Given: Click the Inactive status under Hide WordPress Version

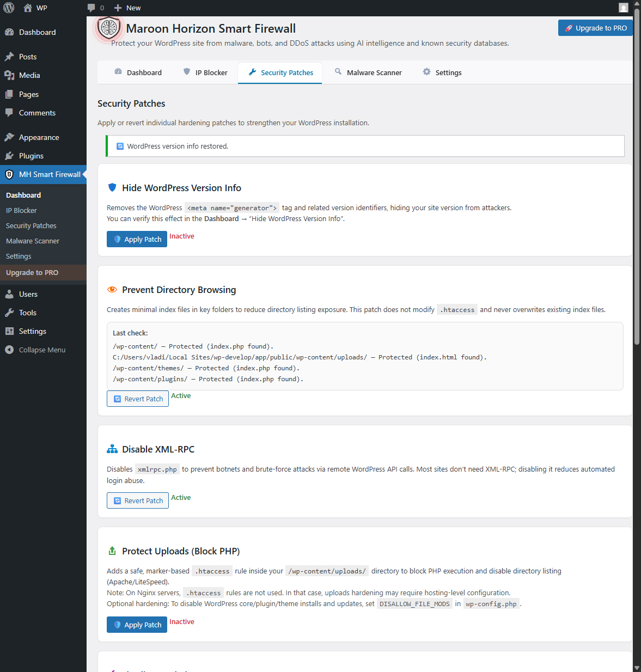Looking at the screenshot, I should coord(182,236).
